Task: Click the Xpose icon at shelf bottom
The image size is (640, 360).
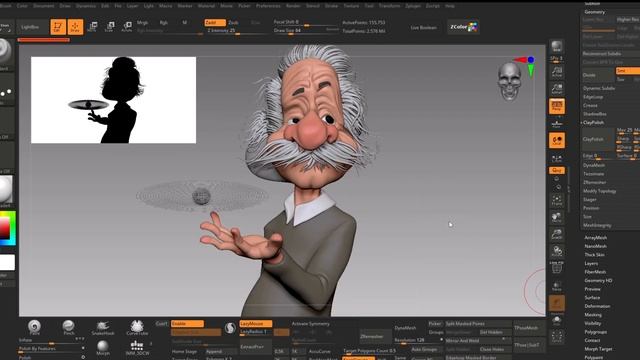Action: [x=557, y=337]
